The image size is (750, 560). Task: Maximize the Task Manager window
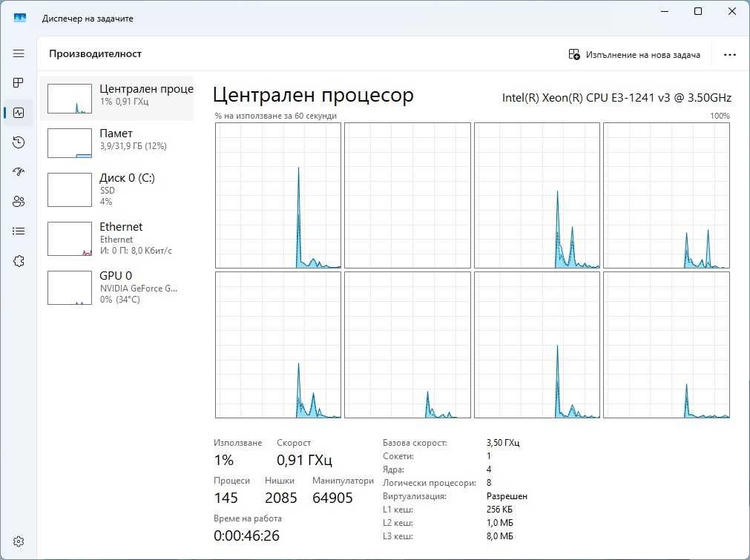[698, 11]
